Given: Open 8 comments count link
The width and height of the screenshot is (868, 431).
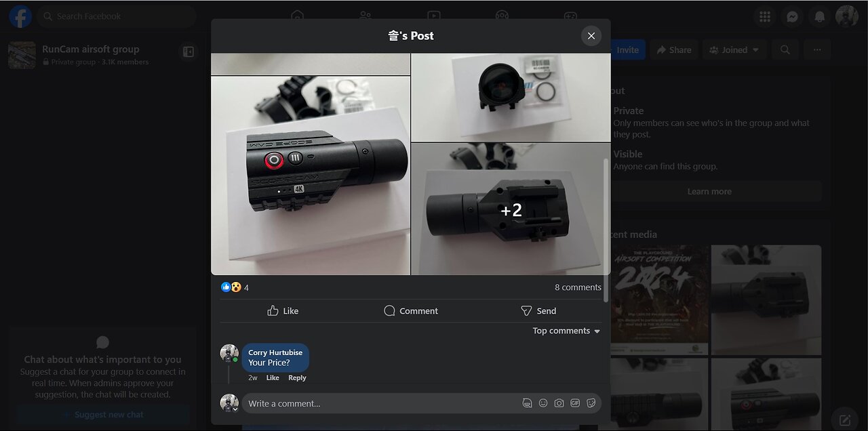Looking at the screenshot, I should tap(578, 287).
